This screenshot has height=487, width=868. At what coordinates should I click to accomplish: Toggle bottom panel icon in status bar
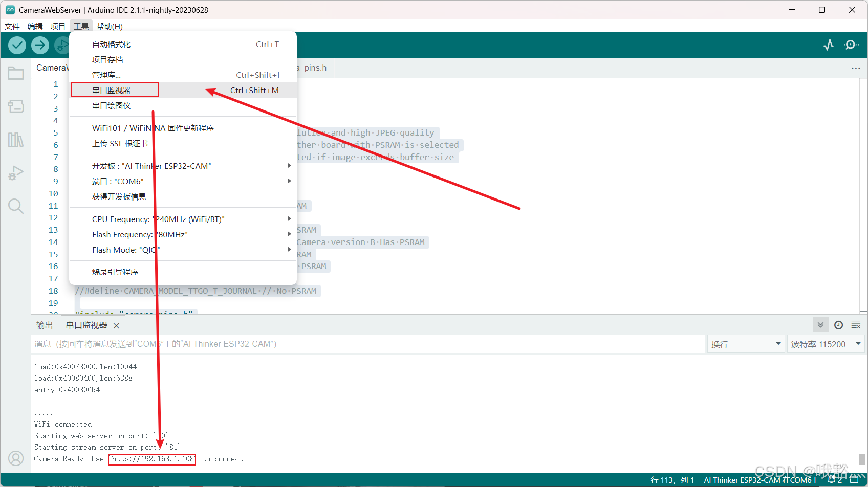[854, 480]
